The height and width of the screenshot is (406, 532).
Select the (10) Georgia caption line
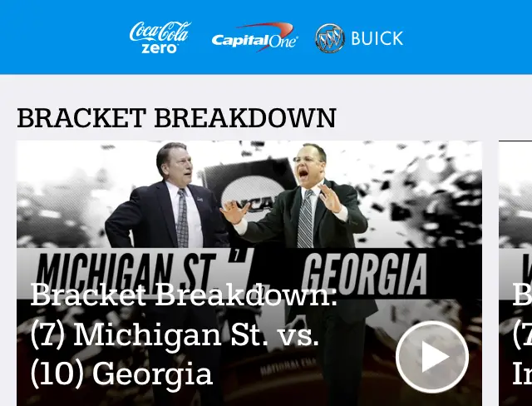tap(121, 374)
